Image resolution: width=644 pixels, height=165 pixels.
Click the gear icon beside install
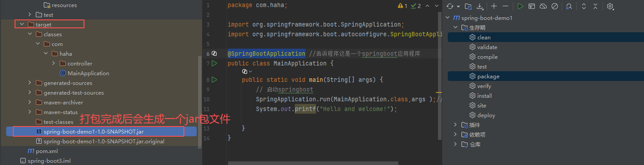point(472,96)
